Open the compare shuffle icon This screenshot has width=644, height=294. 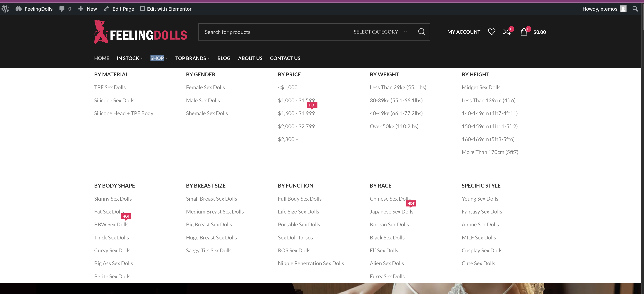point(506,32)
